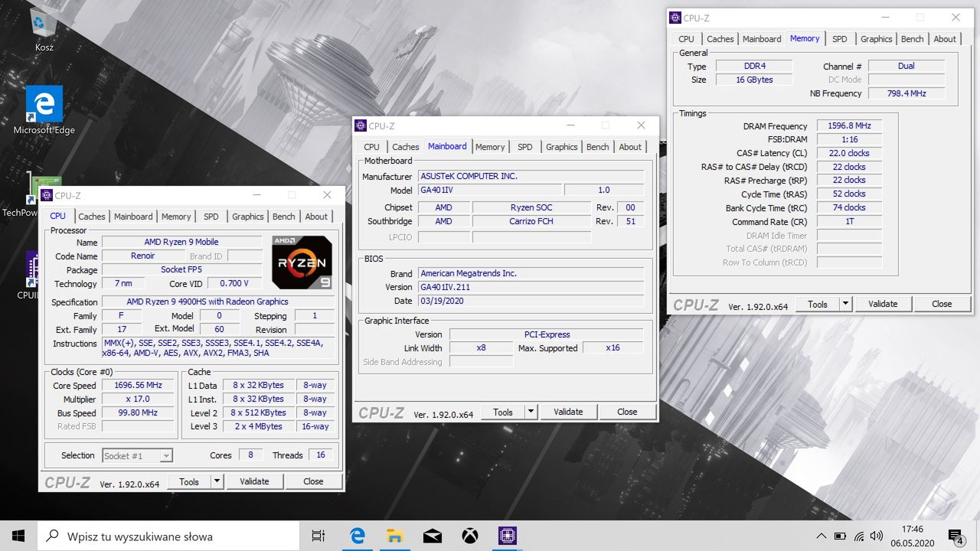
Task: Switch to the Caches tab in CPU window
Action: pyautogui.click(x=92, y=217)
